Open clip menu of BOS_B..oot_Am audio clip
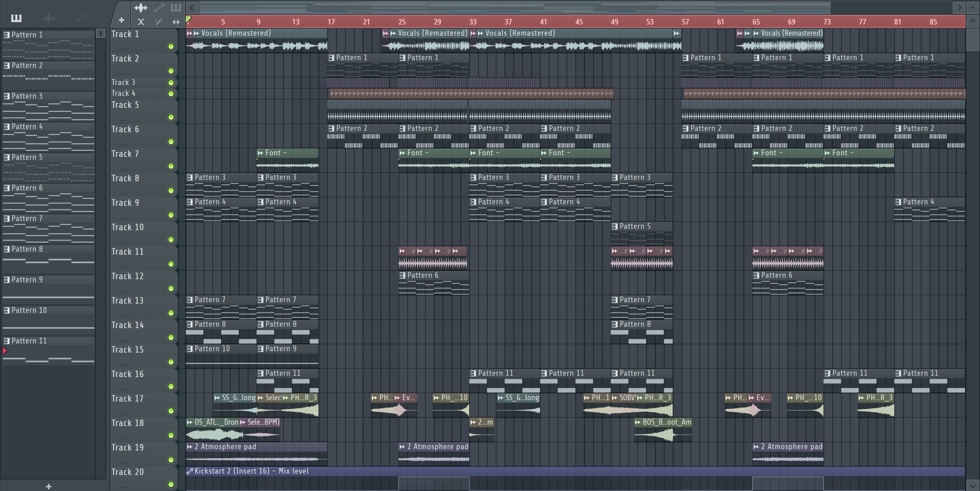980x491 pixels. [638, 422]
